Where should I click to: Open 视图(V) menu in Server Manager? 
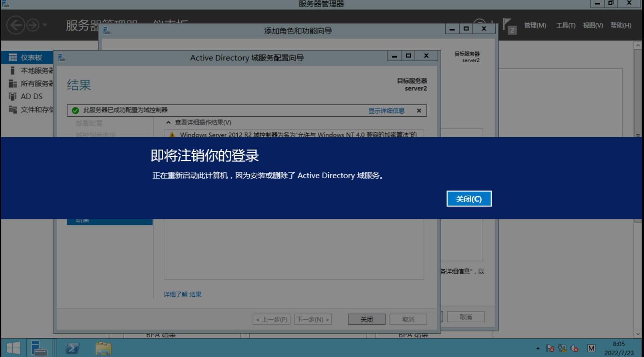click(x=593, y=25)
